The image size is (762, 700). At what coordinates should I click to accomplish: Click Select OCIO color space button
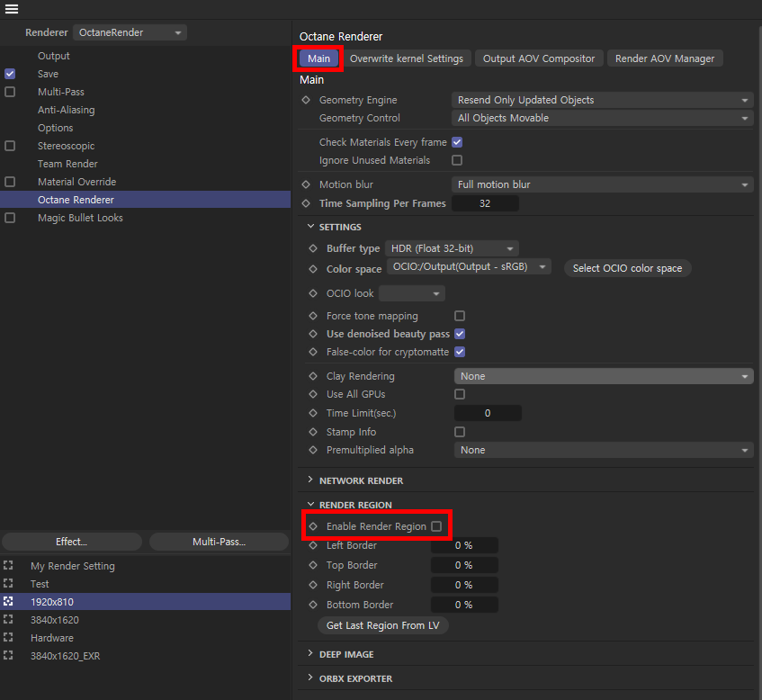[x=627, y=268]
